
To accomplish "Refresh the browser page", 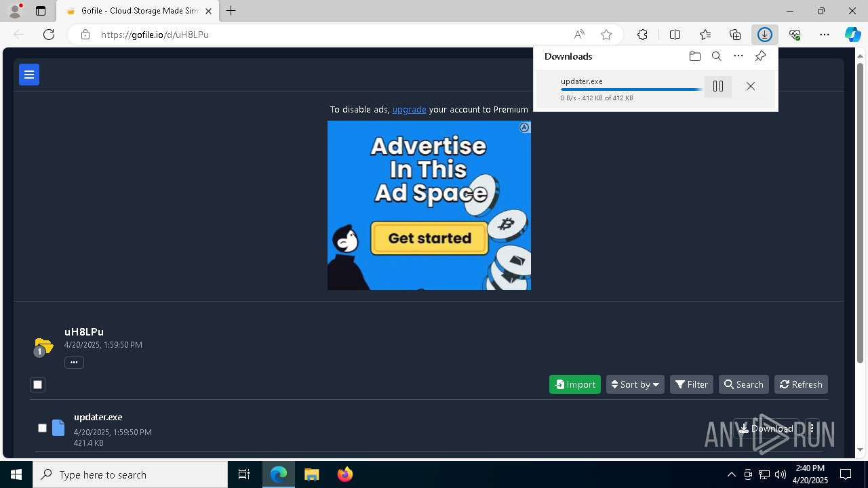I will [x=49, y=35].
